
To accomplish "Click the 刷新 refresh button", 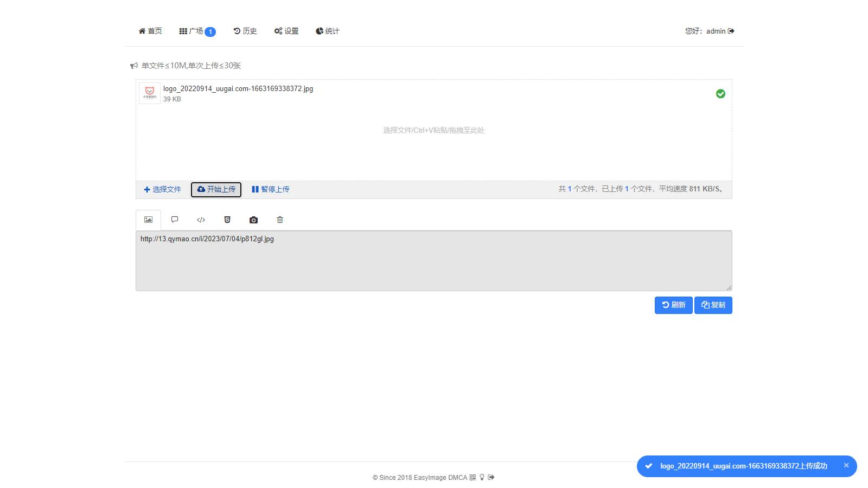I will pos(674,305).
